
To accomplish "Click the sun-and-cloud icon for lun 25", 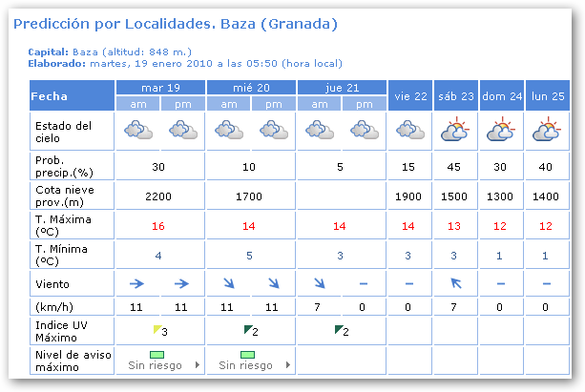I will coord(548,130).
